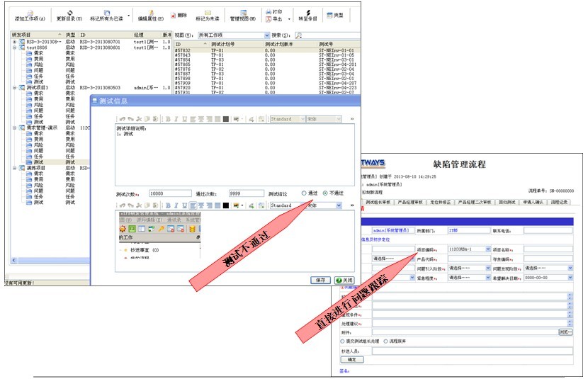The height and width of the screenshot is (379, 588).
Task: Open 编辑属性 from the toolbar
Action: [150, 13]
